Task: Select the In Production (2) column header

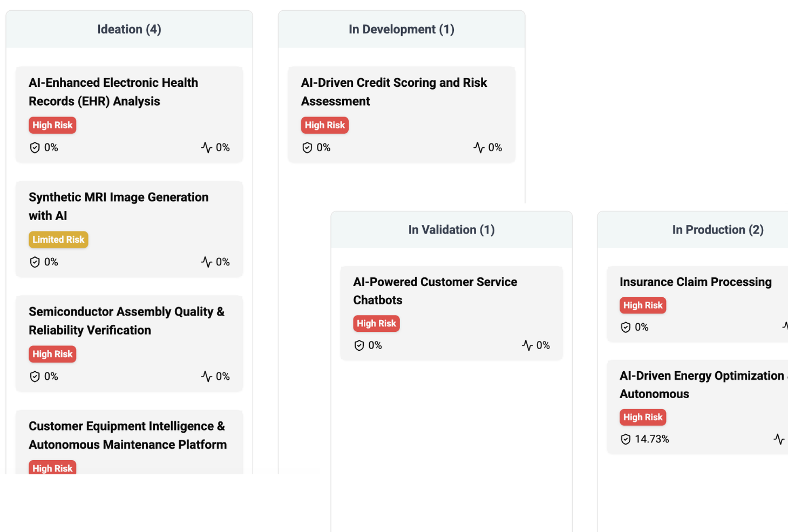Action: (717, 230)
